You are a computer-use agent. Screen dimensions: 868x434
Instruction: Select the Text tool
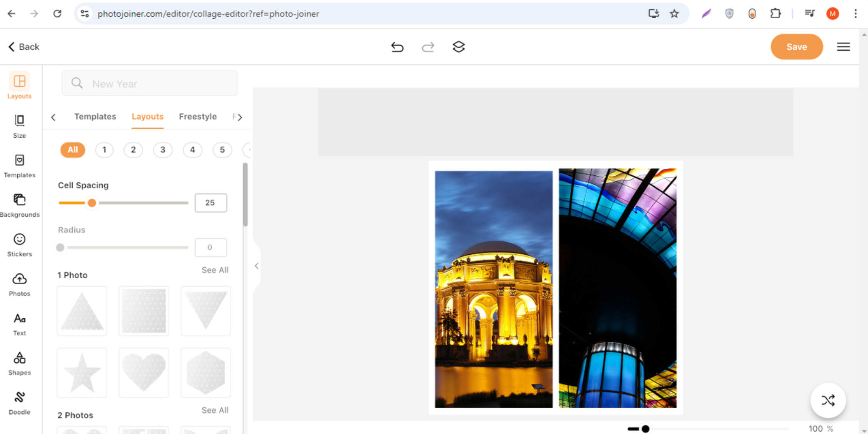[19, 322]
